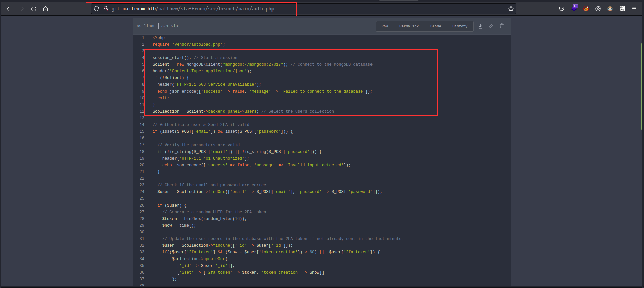Click the insecure connection lock icon

[105, 9]
